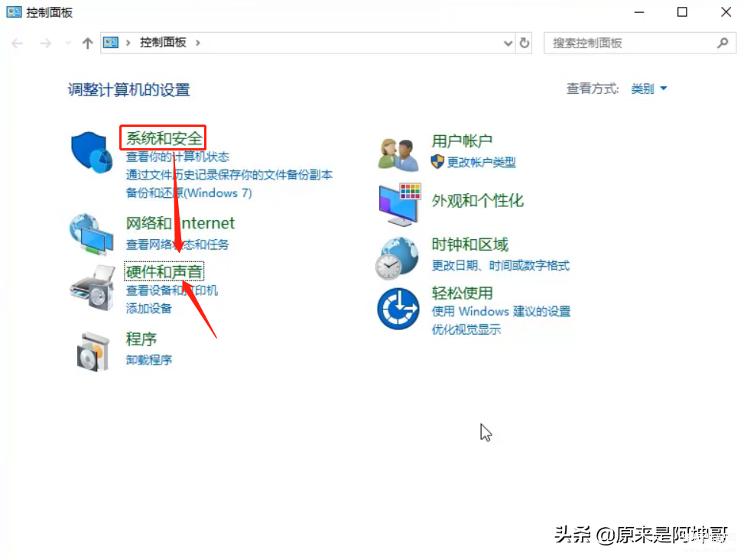Open the System and Security shield icon
Viewport: 744px width, 560px height.
click(92, 152)
